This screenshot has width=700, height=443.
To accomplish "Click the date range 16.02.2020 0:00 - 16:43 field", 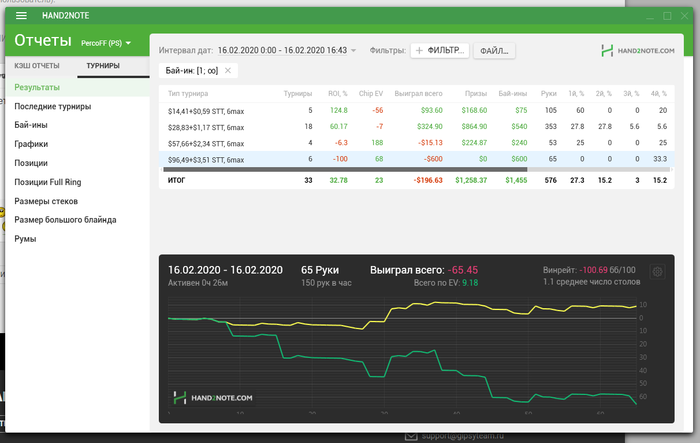I will point(282,50).
